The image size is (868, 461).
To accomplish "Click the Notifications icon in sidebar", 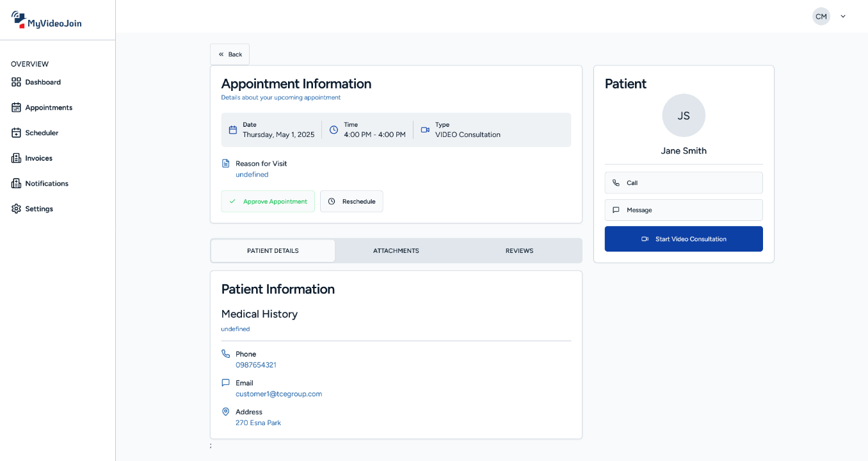I will [x=16, y=183].
